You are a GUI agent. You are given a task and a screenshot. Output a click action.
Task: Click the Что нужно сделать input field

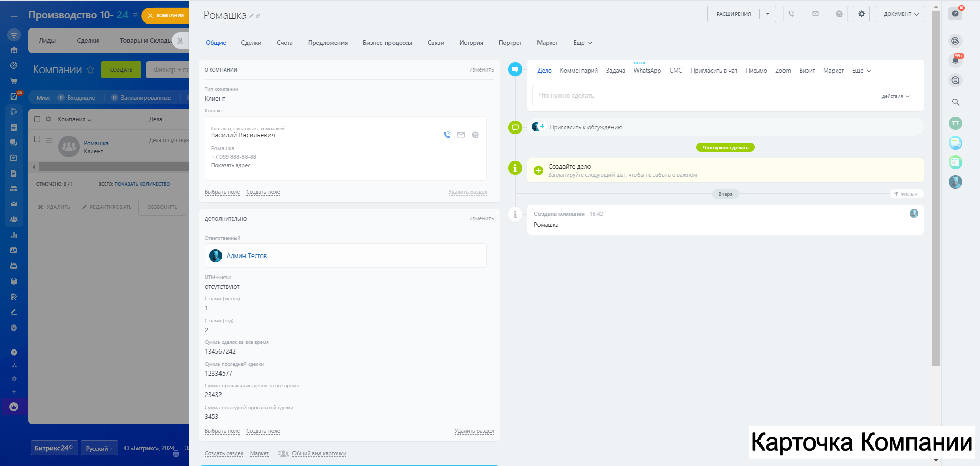tap(704, 96)
